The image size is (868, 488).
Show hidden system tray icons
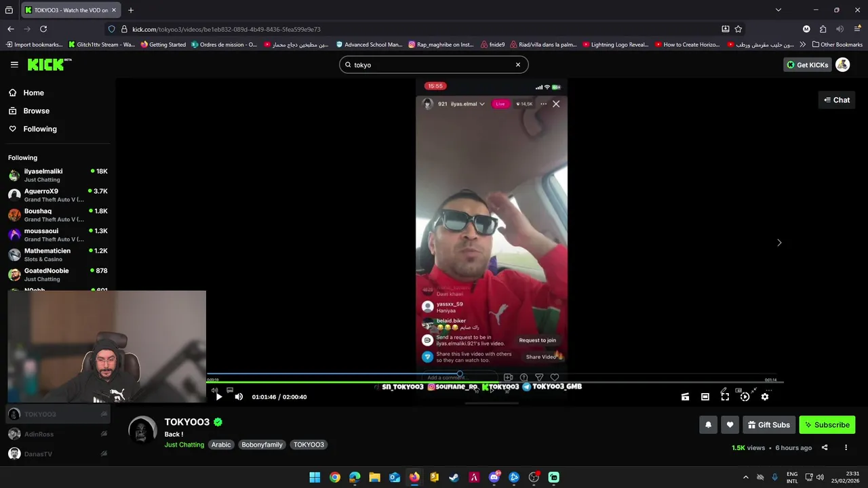click(746, 477)
